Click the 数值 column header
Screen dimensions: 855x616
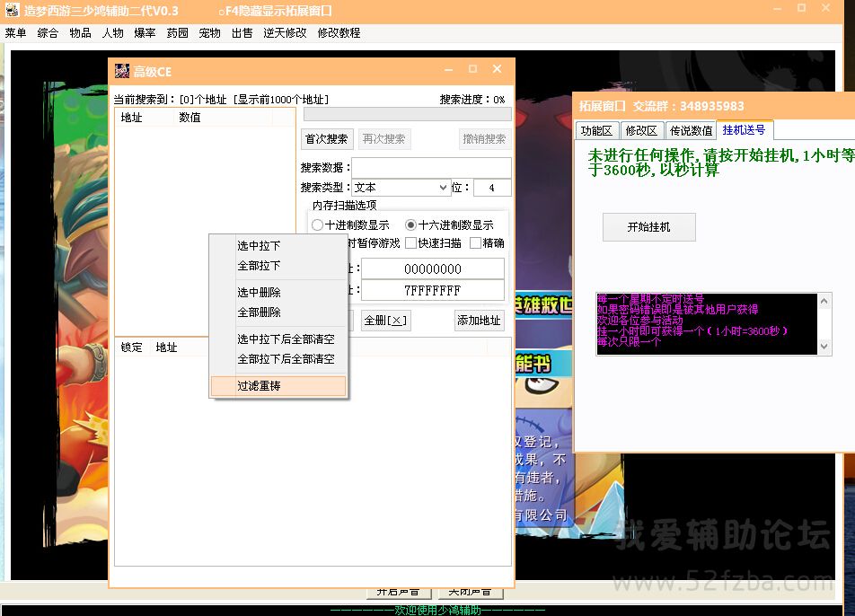click(223, 118)
